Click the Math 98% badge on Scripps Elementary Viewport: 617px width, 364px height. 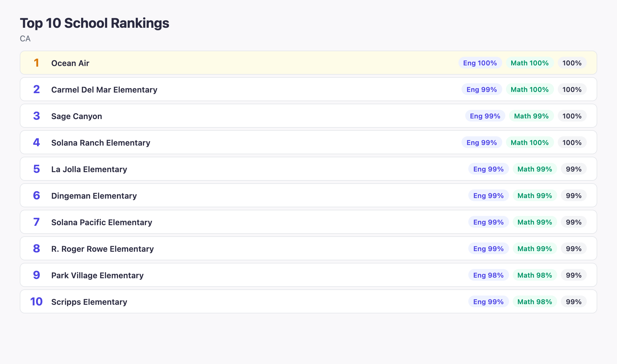[535, 302]
